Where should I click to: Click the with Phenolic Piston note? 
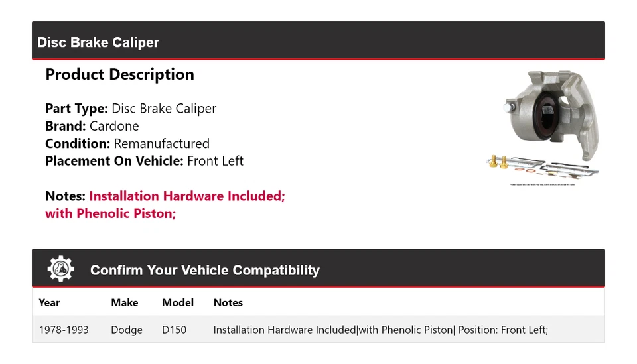point(110,213)
